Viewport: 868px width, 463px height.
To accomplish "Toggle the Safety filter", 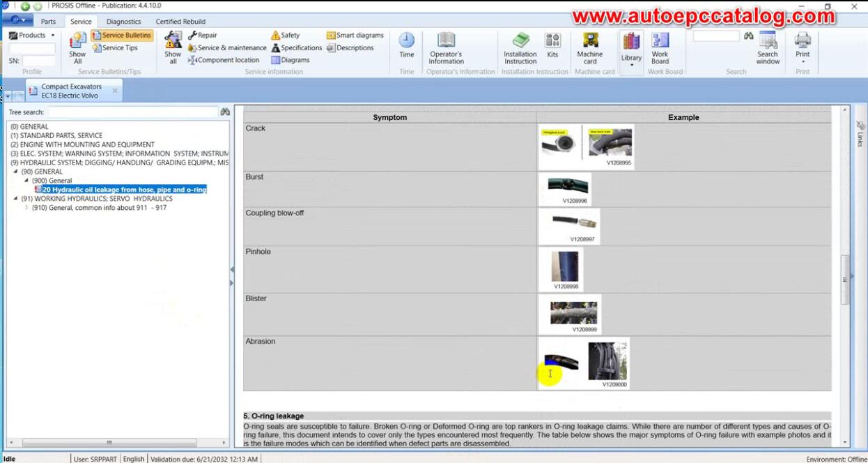I will (285, 36).
